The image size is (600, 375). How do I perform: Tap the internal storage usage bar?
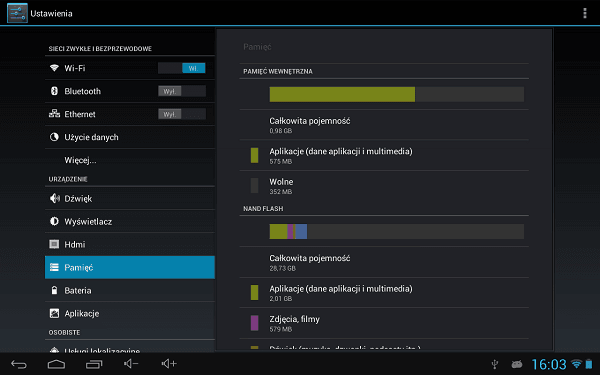[x=397, y=94]
